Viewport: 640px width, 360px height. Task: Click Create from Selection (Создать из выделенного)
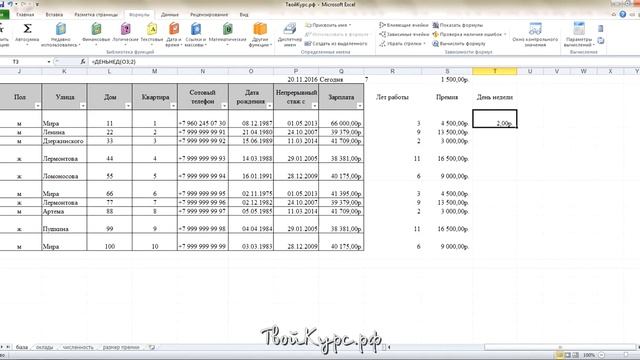pos(336,44)
